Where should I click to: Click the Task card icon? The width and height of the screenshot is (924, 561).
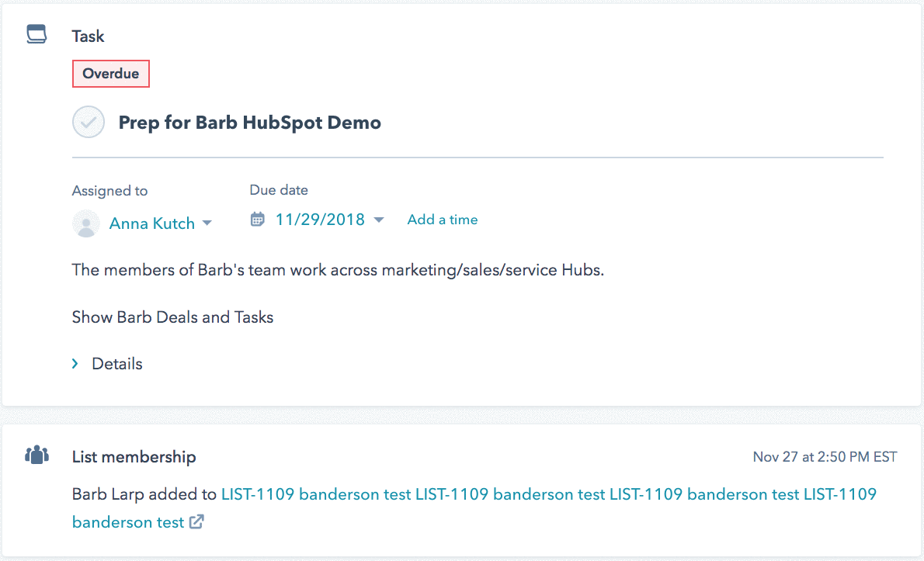(x=36, y=35)
